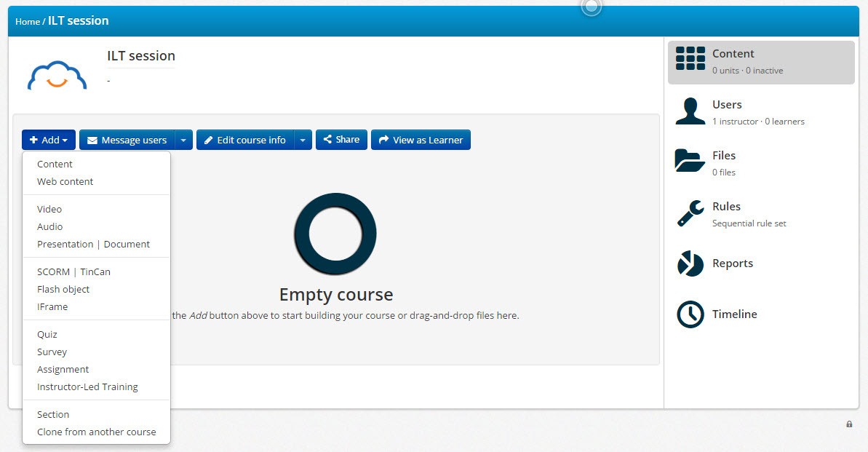Pick Clone from another course option

pos(96,432)
